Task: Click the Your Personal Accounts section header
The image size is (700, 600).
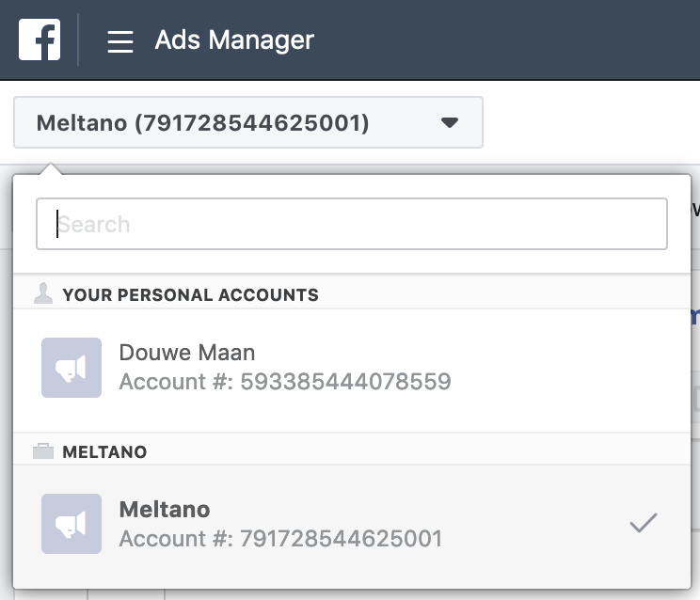Action: (x=190, y=295)
